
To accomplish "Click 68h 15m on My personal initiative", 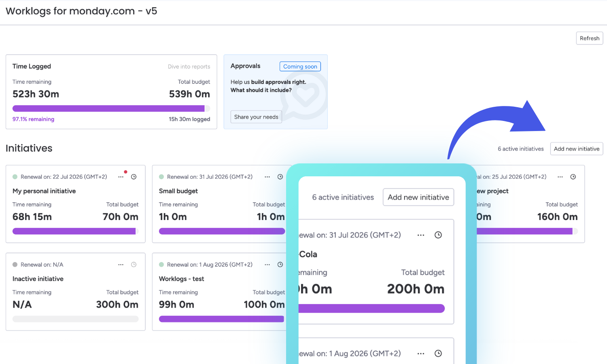I will [32, 217].
